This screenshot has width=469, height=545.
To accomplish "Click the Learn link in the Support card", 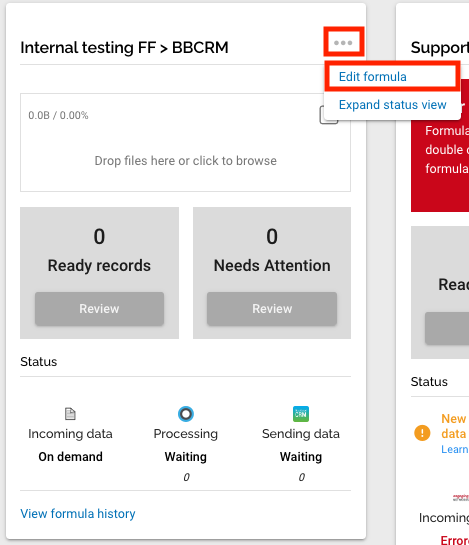I will click(455, 449).
